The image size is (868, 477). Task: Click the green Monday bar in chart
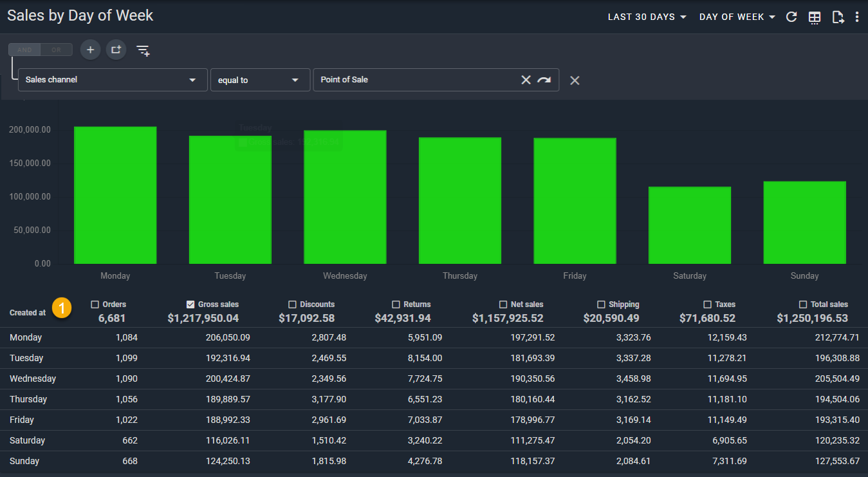tap(115, 195)
